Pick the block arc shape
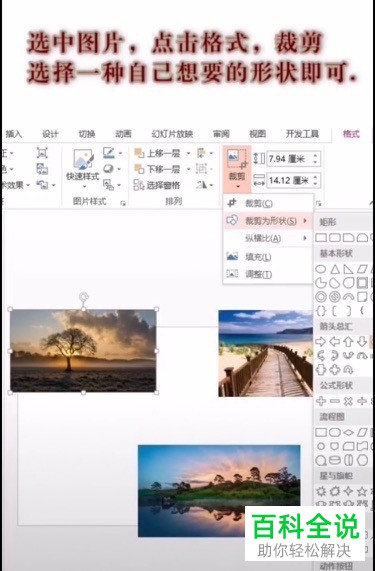375x571 pixels. [348, 297]
